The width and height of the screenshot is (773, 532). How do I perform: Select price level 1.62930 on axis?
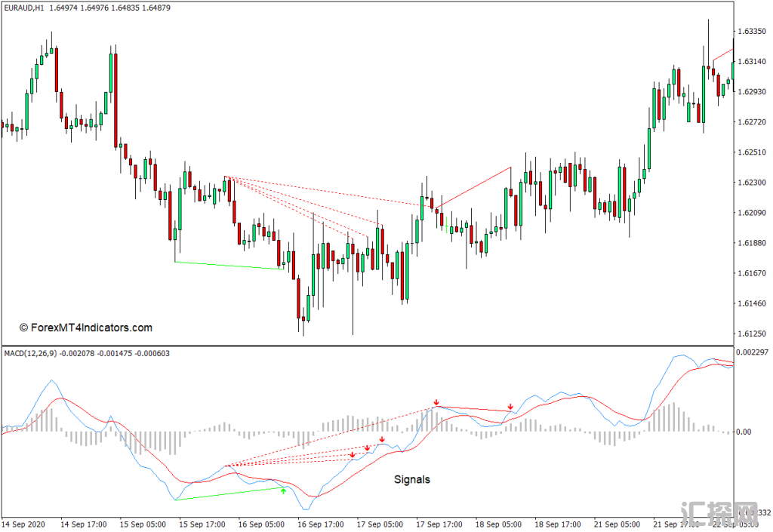point(752,91)
